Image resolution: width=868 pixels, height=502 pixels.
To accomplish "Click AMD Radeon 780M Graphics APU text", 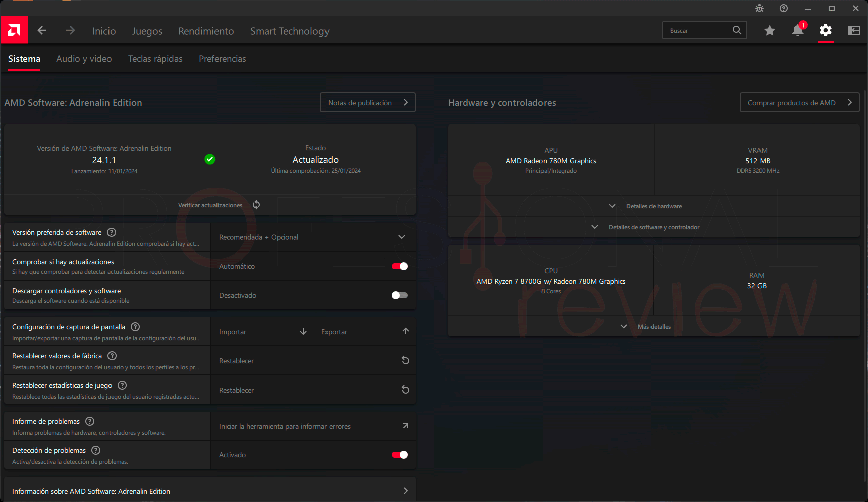I will coord(551,161).
